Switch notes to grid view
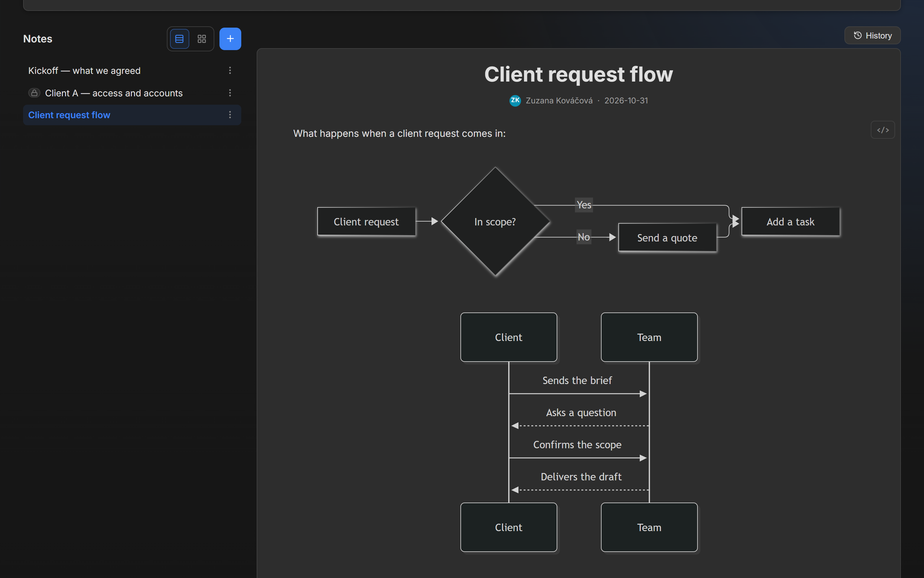Screen dimensions: 924x578 pyautogui.click(x=201, y=39)
